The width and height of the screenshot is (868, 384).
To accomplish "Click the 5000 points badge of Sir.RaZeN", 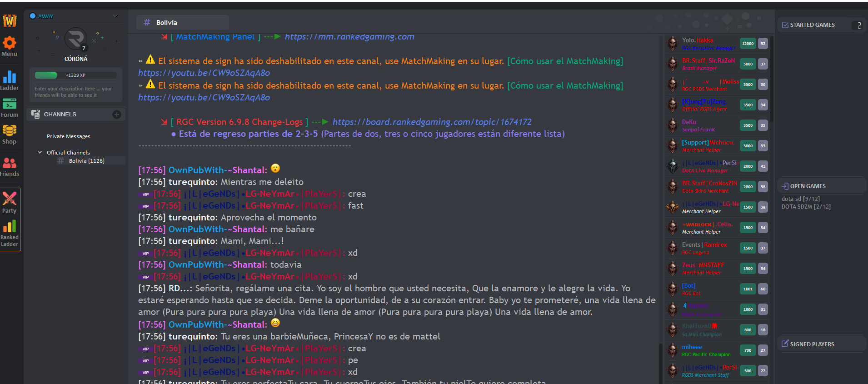I will coord(748,64).
